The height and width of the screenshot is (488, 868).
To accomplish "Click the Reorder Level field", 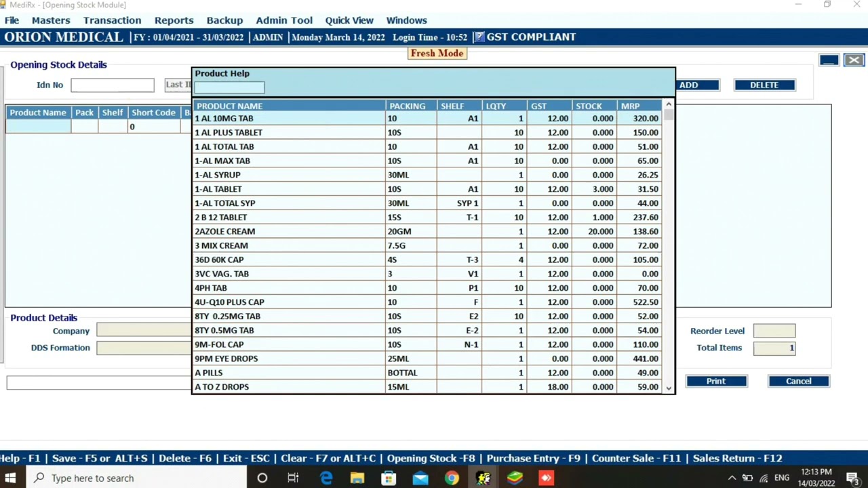I will pos(774,331).
